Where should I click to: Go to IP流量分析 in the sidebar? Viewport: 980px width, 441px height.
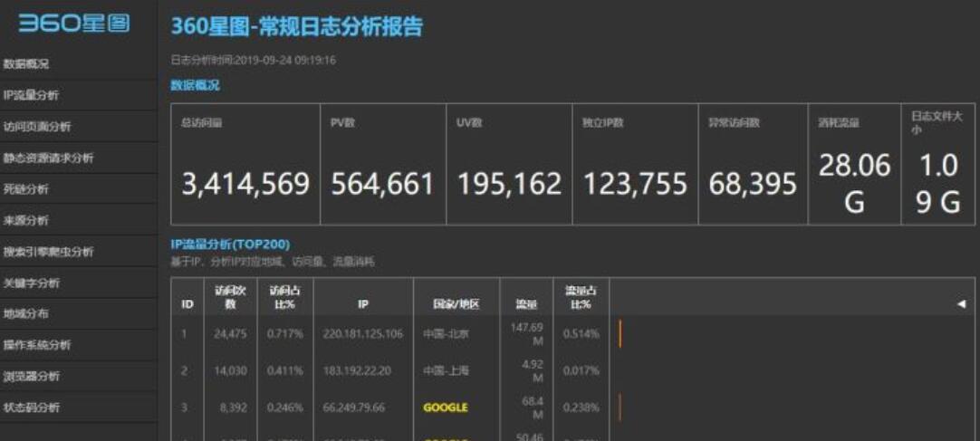click(32, 95)
